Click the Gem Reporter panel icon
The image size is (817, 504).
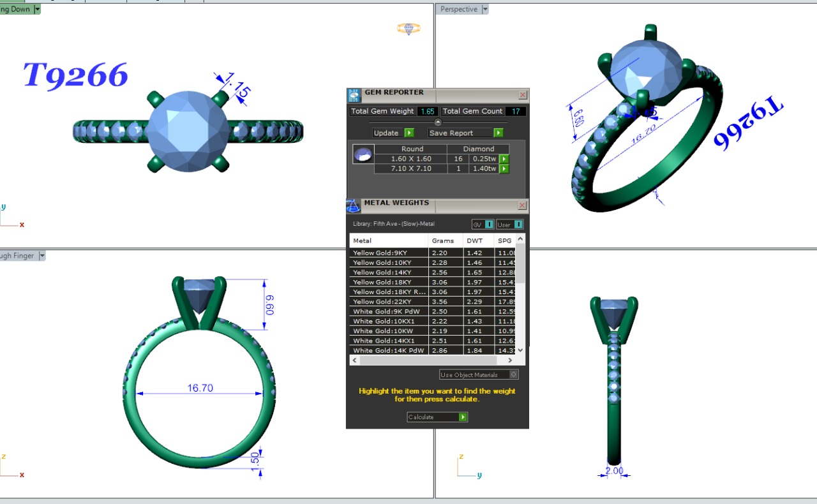pos(354,96)
